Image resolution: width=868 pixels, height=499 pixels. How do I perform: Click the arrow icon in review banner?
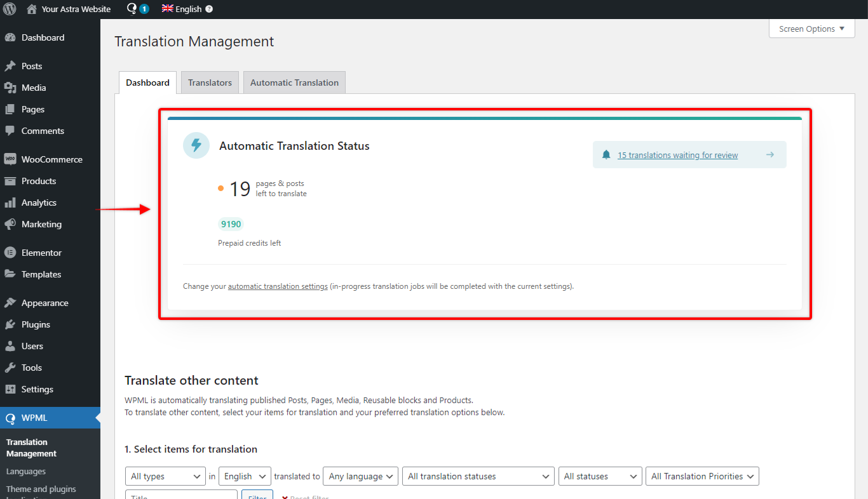(770, 155)
